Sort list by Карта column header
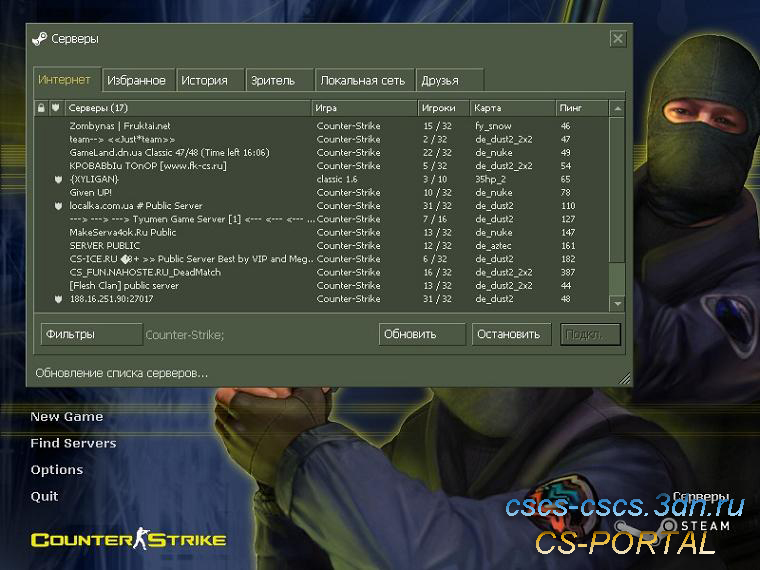Viewport: 760px width, 570px height. click(x=512, y=108)
